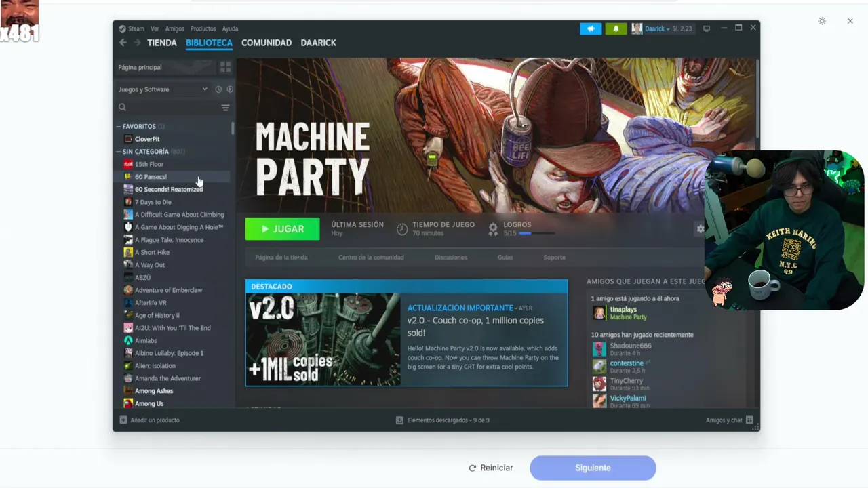Click the achievements gear icon beside Logros

click(493, 229)
